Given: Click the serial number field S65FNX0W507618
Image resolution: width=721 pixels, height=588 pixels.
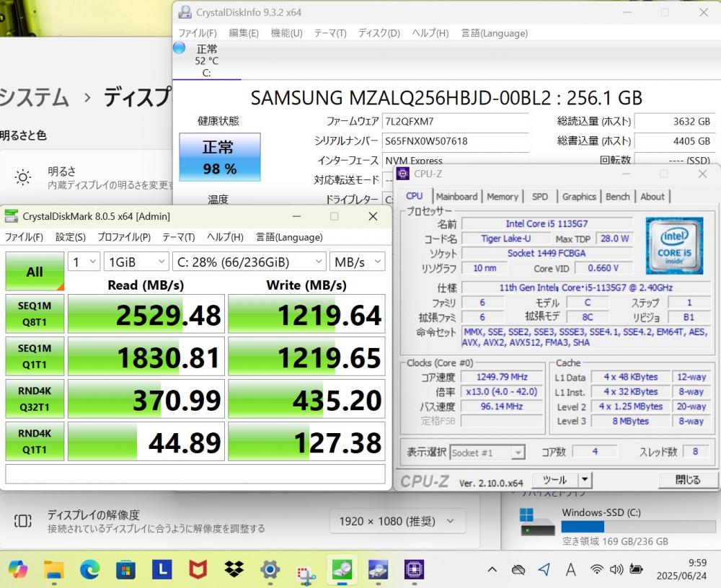Looking at the screenshot, I should click(x=455, y=141).
